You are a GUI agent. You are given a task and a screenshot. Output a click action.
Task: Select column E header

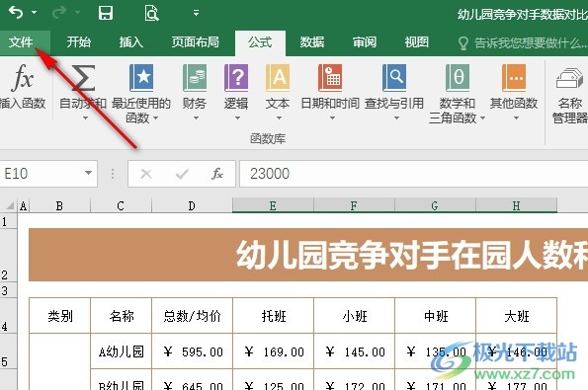273,205
